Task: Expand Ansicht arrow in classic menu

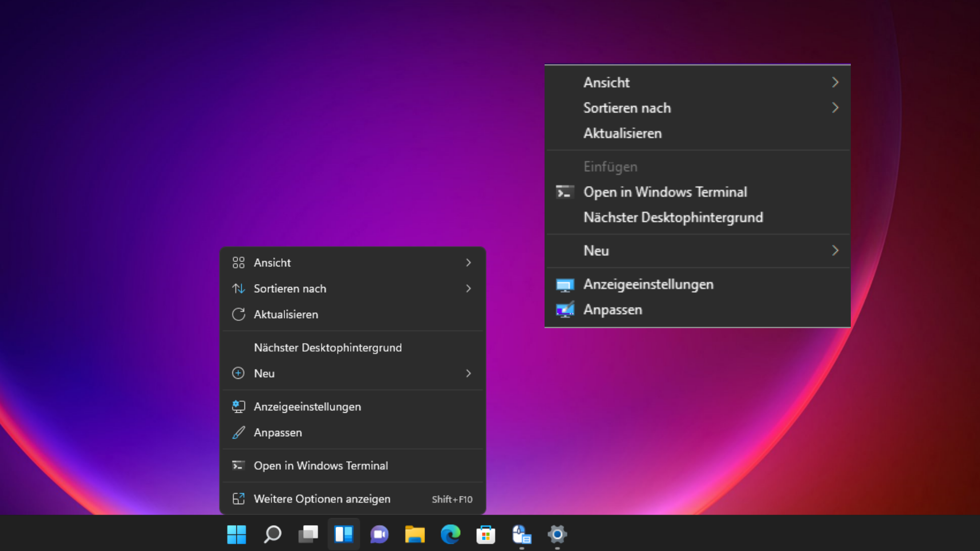Action: [x=835, y=82]
